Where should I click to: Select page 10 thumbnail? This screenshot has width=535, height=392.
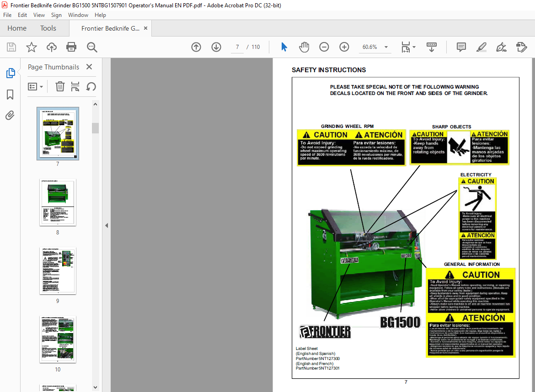[58, 339]
